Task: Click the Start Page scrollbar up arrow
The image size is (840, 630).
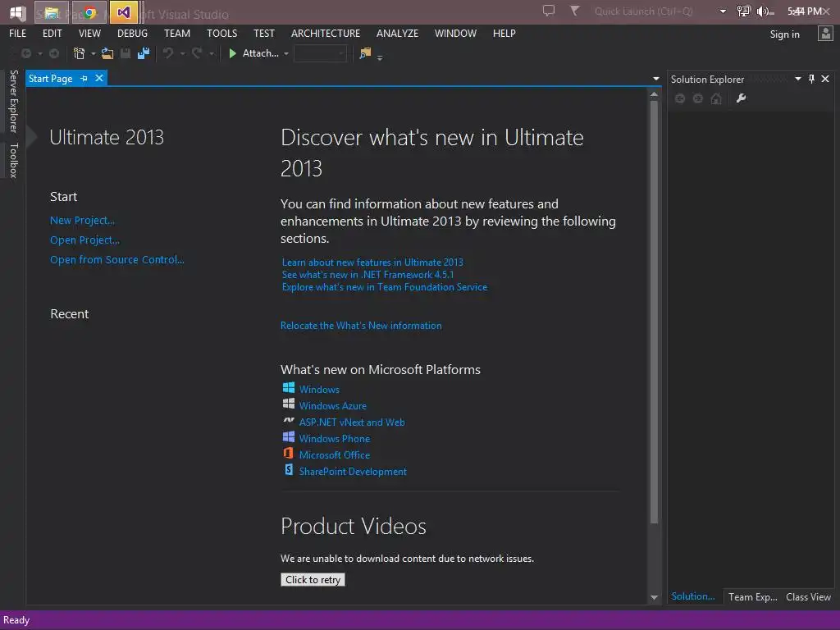Action: click(654, 94)
